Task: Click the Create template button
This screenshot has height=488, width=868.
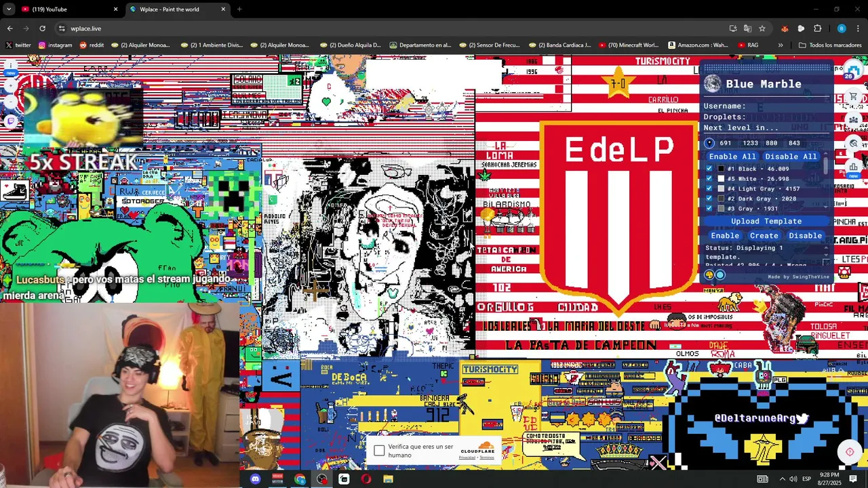Action: tap(764, 236)
